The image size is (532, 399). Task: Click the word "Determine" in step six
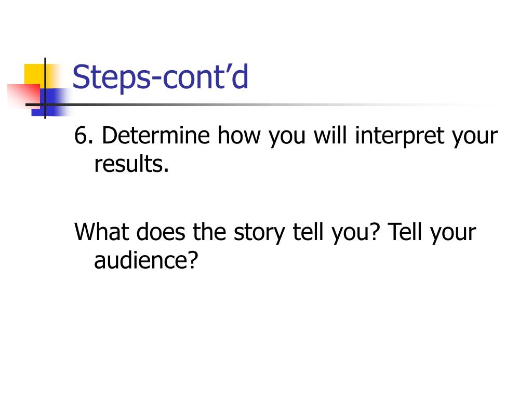(x=156, y=135)
